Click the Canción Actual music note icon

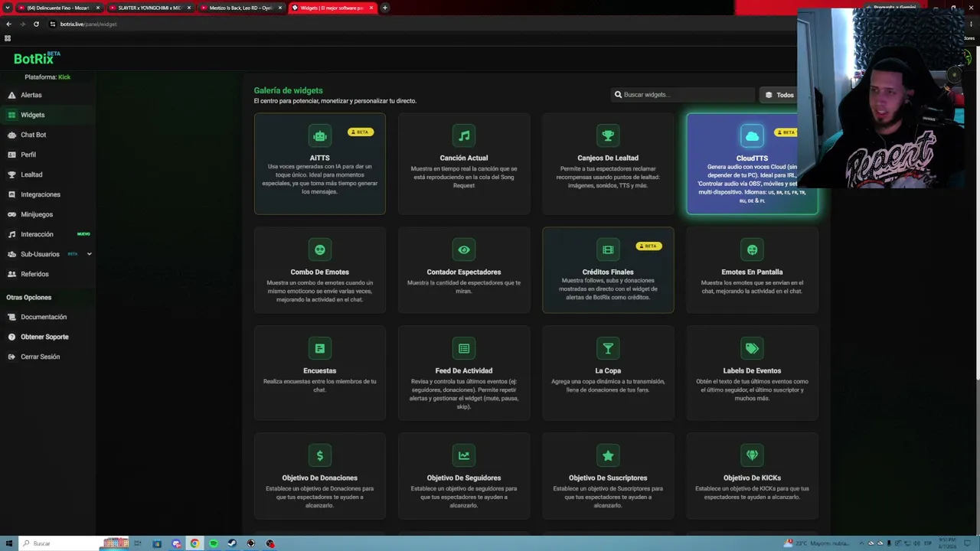click(464, 135)
